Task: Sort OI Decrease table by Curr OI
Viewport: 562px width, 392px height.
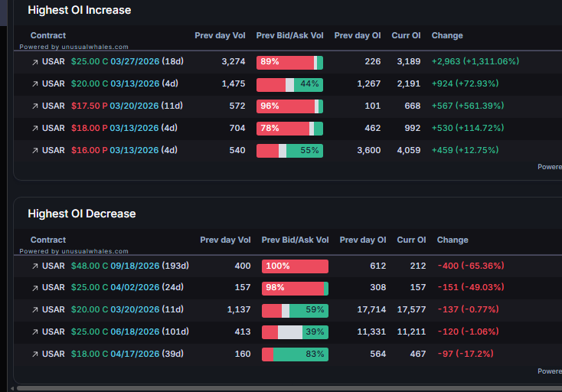Action: (x=411, y=240)
